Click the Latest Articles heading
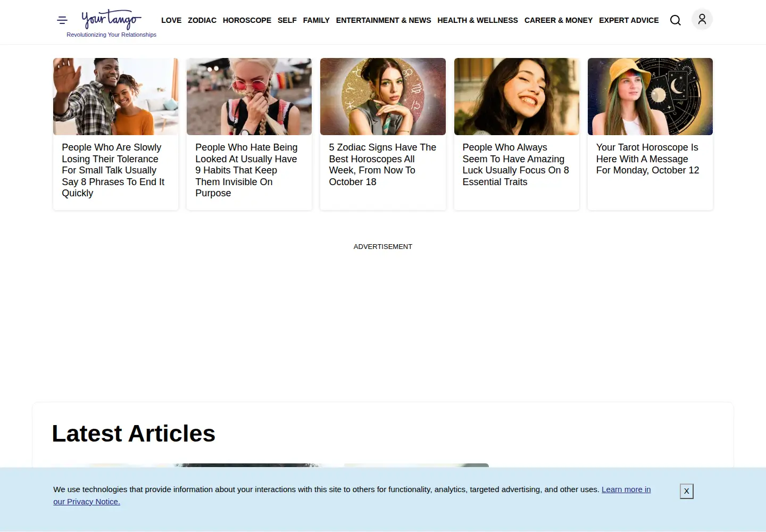The image size is (766, 532). [x=134, y=433]
